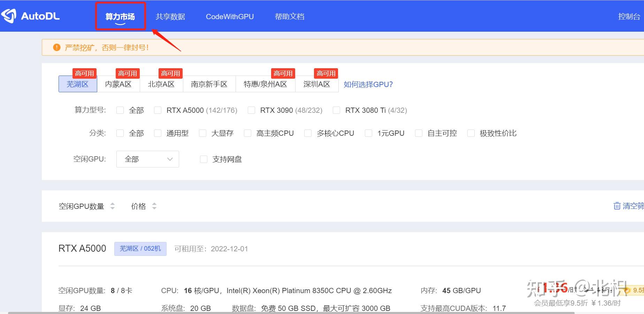
Task: Click the price sort arrows
Action: [x=154, y=206]
